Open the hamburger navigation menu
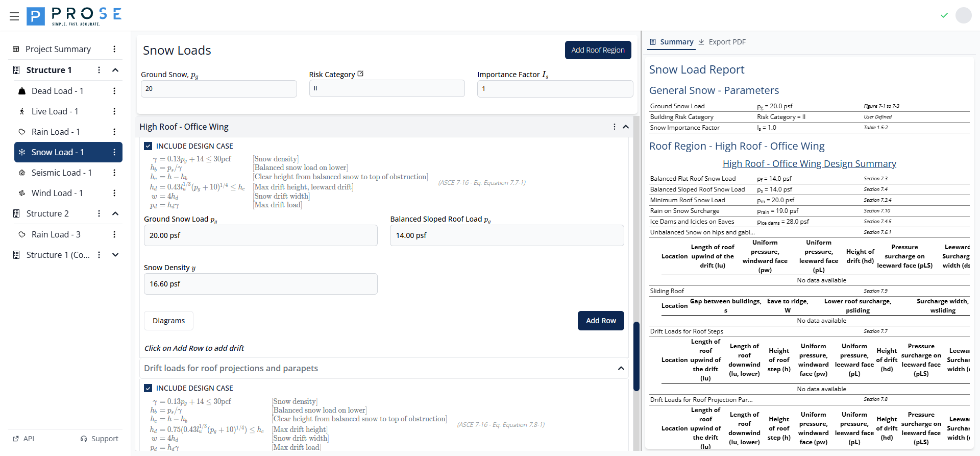980x456 pixels. pos(14,16)
